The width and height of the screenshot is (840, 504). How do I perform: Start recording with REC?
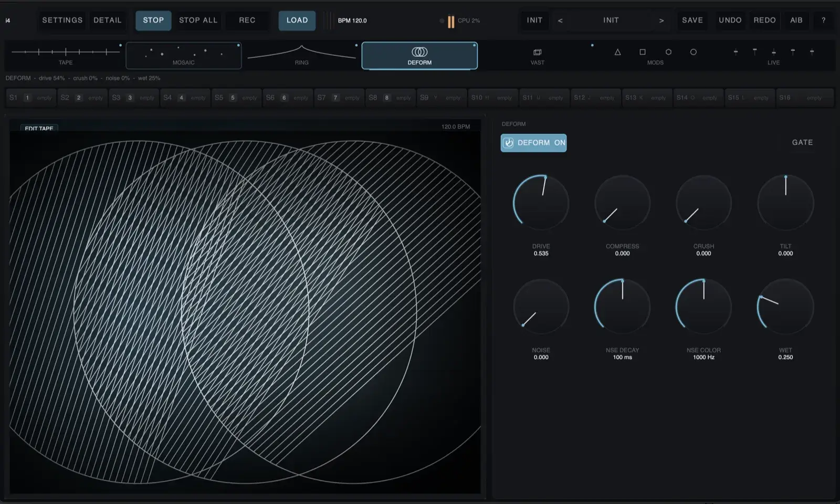247,20
